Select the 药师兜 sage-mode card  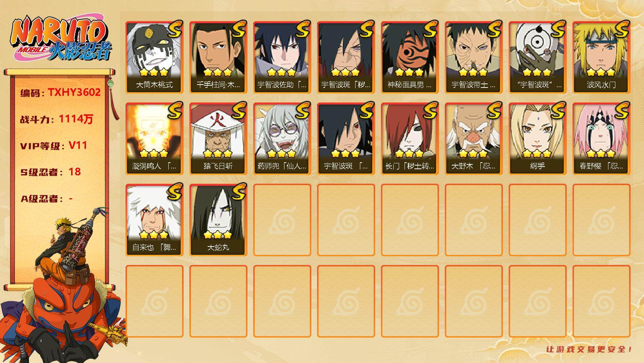click(x=282, y=139)
